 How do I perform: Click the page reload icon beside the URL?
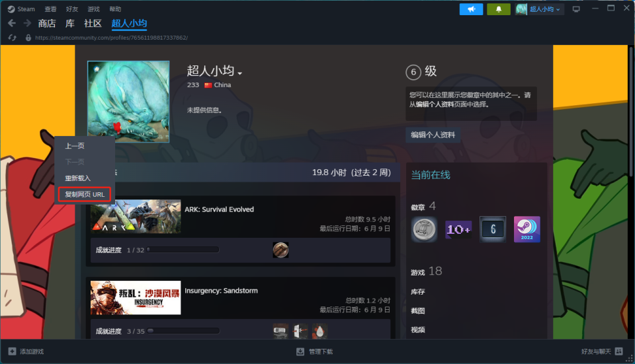click(x=12, y=38)
